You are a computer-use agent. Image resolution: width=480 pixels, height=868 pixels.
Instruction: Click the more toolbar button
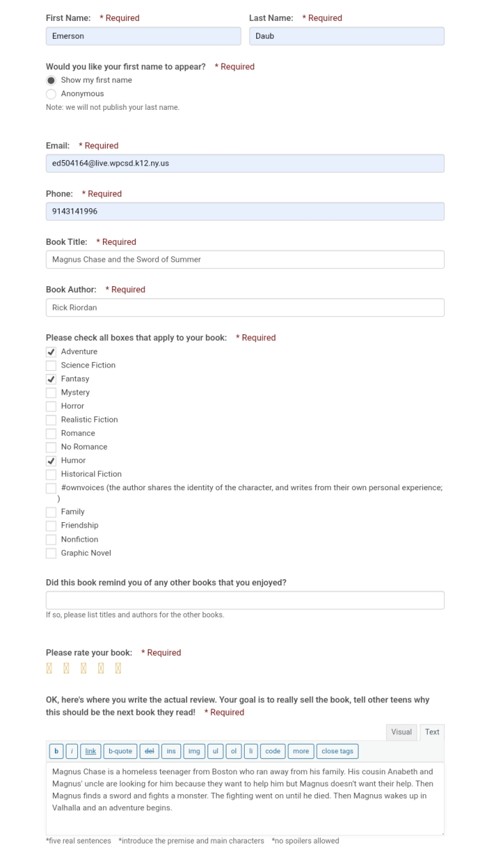[x=301, y=751]
